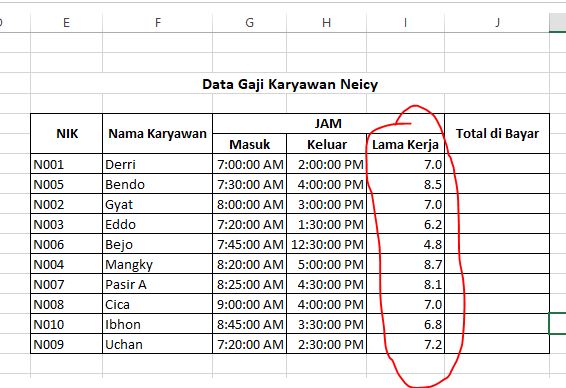
Task: Click Bejo's Lama Kerja value 4.8
Action: 405,244
